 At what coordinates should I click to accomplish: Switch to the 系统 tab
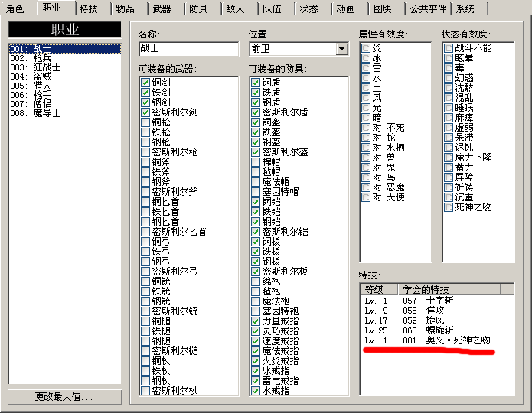[470, 8]
